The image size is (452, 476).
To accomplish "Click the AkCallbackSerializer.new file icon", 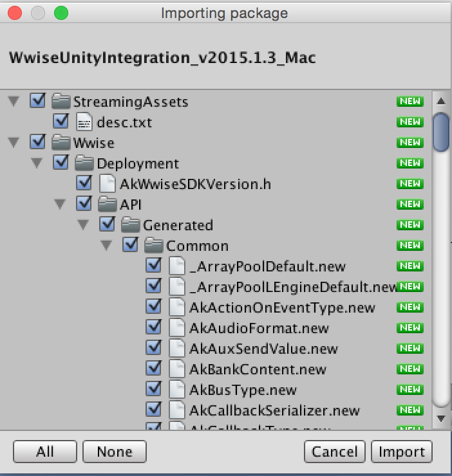I will point(176,410).
